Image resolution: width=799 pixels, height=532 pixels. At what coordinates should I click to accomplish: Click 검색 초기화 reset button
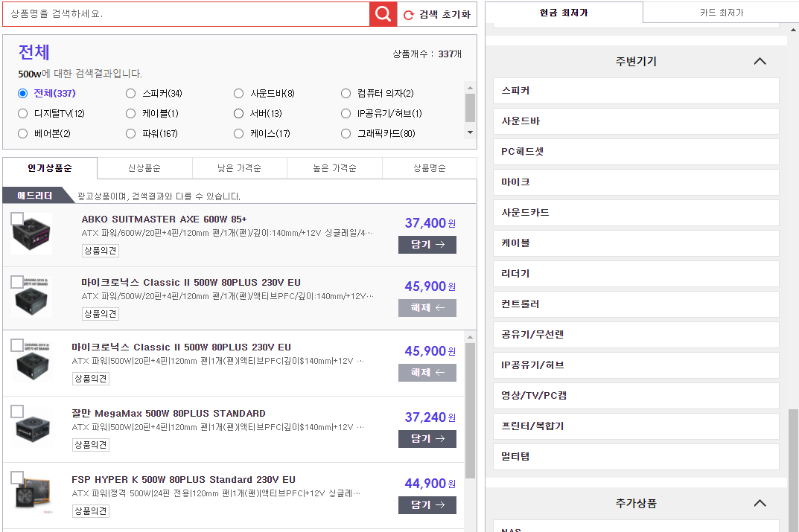437,14
